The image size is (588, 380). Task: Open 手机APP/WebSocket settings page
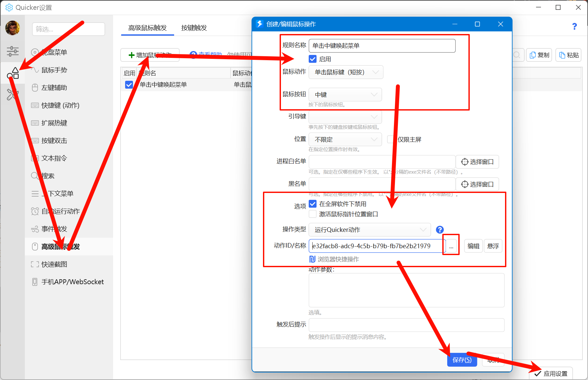pyautogui.click(x=72, y=282)
